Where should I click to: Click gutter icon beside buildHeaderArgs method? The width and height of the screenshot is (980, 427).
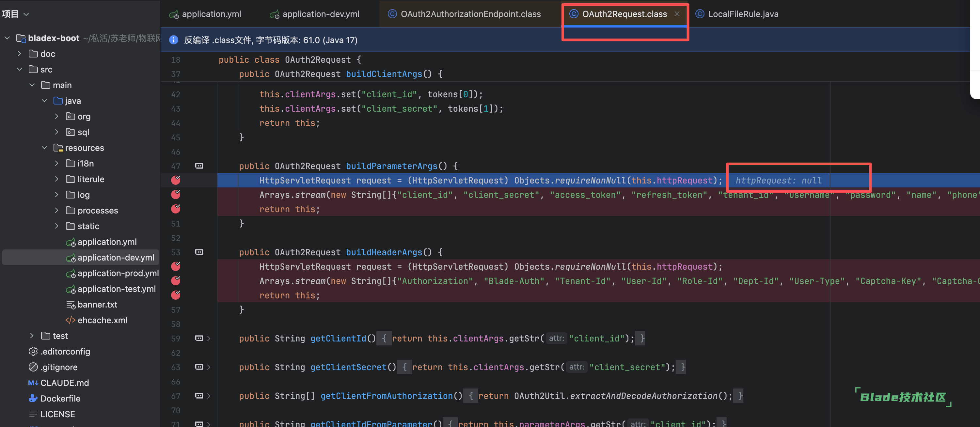[199, 252]
